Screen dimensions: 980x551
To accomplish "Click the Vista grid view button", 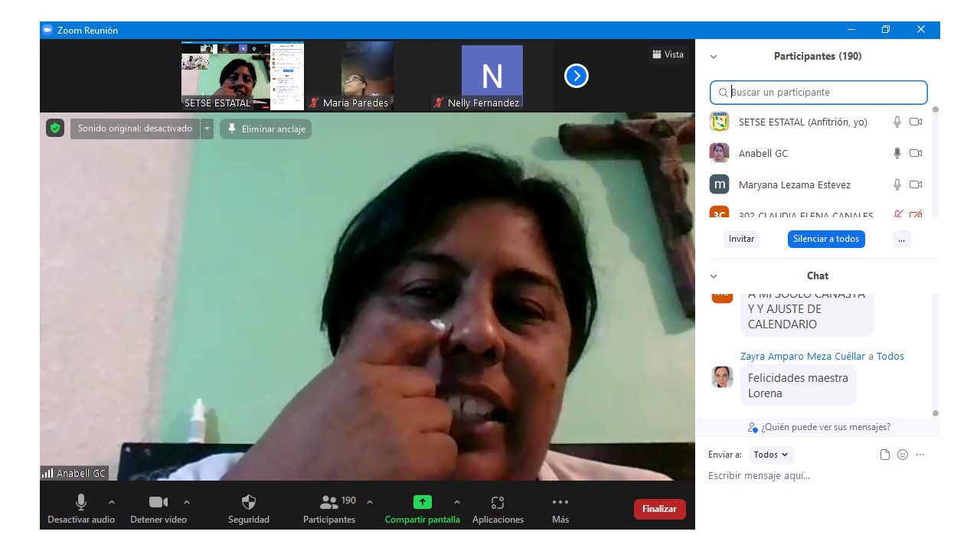I will pos(668,54).
